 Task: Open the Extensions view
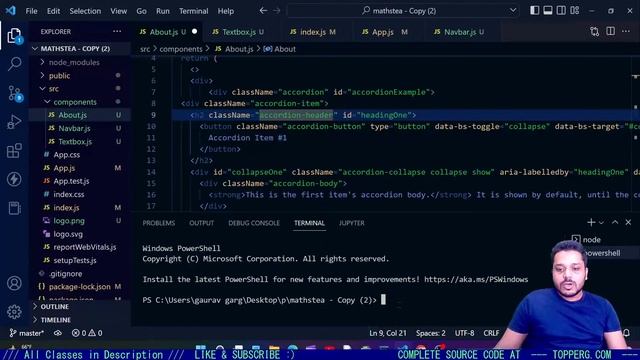click(15, 151)
